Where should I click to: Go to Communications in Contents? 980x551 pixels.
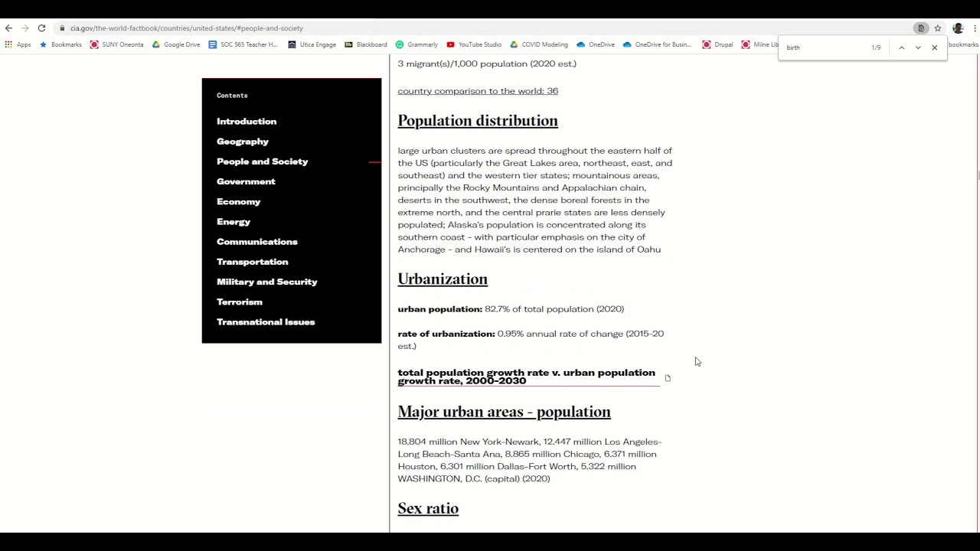[257, 242]
